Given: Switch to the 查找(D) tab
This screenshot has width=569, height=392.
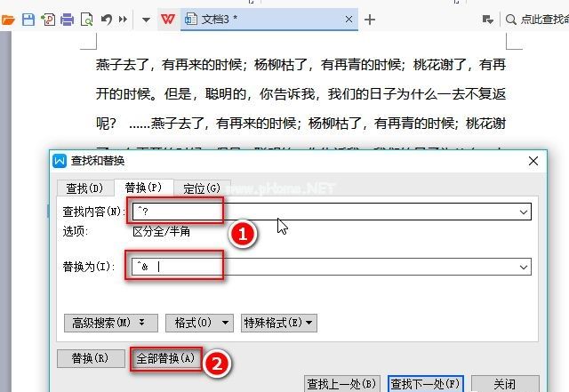Looking at the screenshot, I should 84,188.
